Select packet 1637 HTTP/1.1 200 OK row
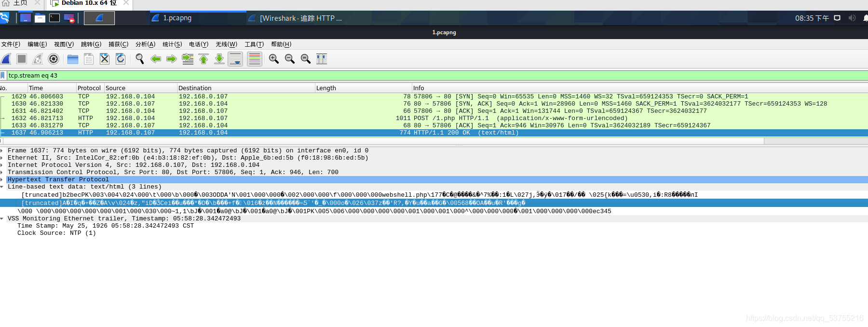Image resolution: width=868 pixels, height=327 pixels. click(x=434, y=133)
